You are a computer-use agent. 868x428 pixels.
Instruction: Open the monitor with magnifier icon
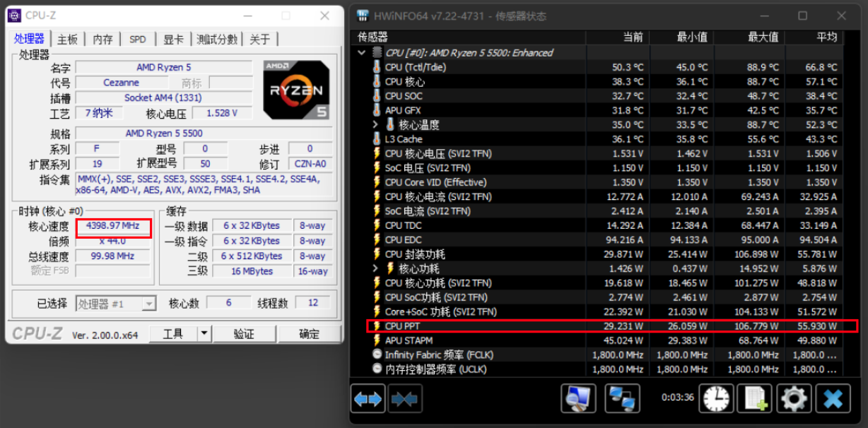coord(578,399)
